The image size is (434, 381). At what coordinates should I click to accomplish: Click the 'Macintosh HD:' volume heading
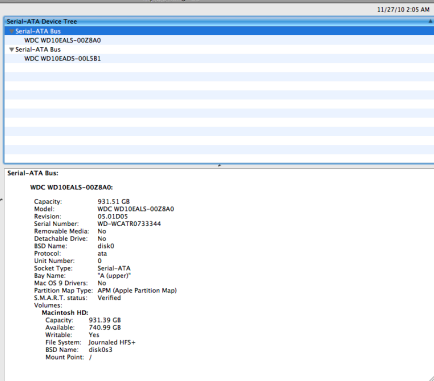65,313
